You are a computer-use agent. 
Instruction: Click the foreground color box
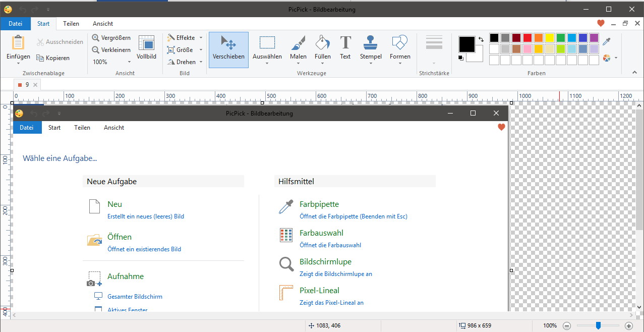pyautogui.click(x=466, y=44)
